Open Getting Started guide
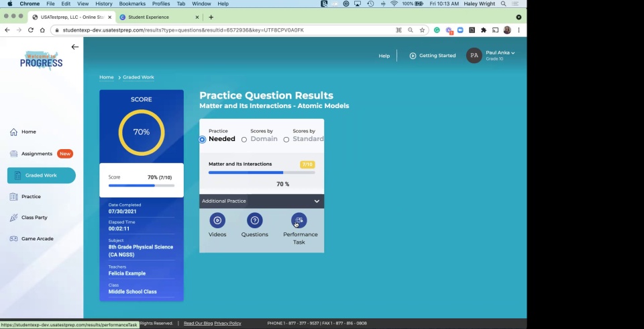Image resolution: width=644 pixels, height=329 pixels. [433, 56]
